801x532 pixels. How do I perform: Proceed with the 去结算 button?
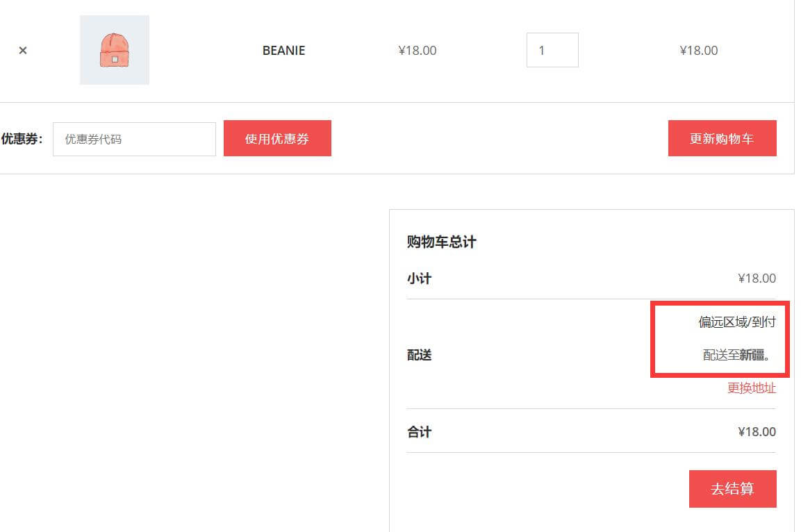(732, 488)
